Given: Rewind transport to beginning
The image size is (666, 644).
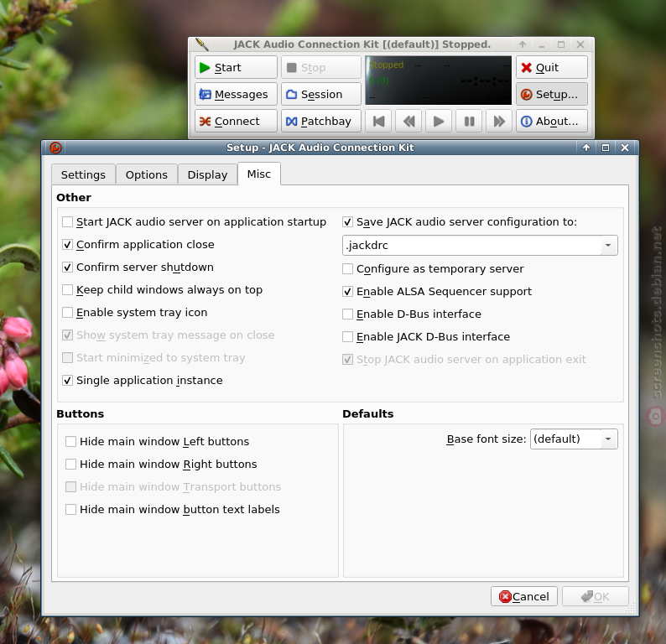Looking at the screenshot, I should tap(378, 122).
